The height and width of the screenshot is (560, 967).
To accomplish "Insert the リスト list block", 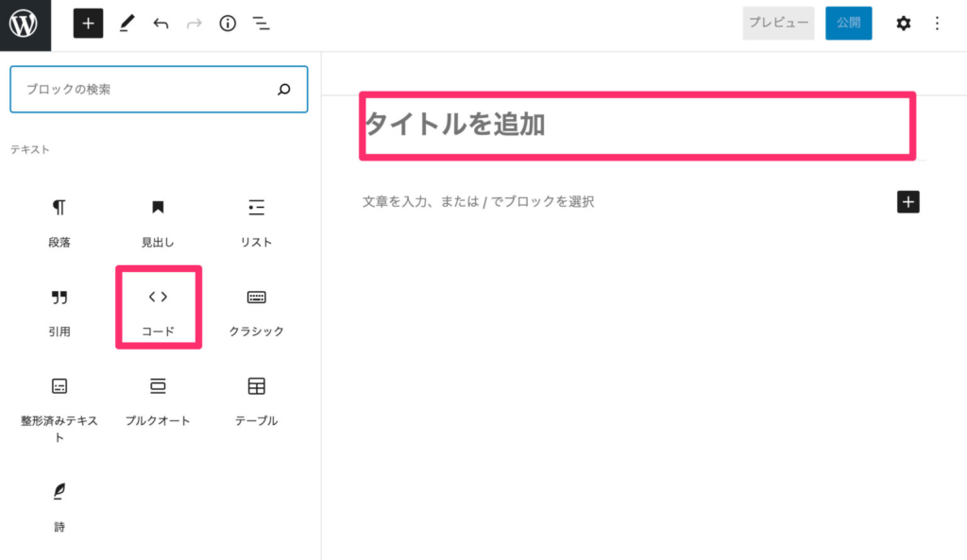I will click(257, 223).
